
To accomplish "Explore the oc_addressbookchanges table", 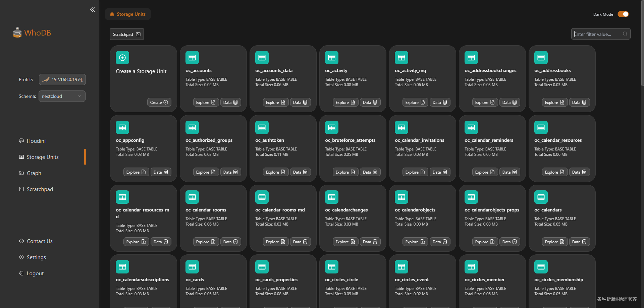I will point(485,103).
